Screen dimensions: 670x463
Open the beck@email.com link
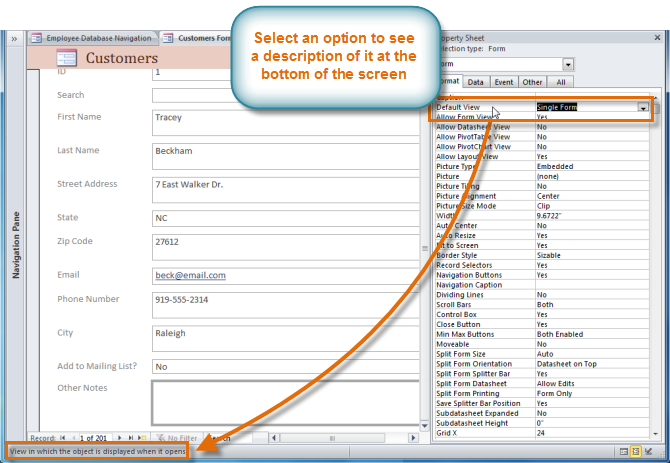[191, 275]
